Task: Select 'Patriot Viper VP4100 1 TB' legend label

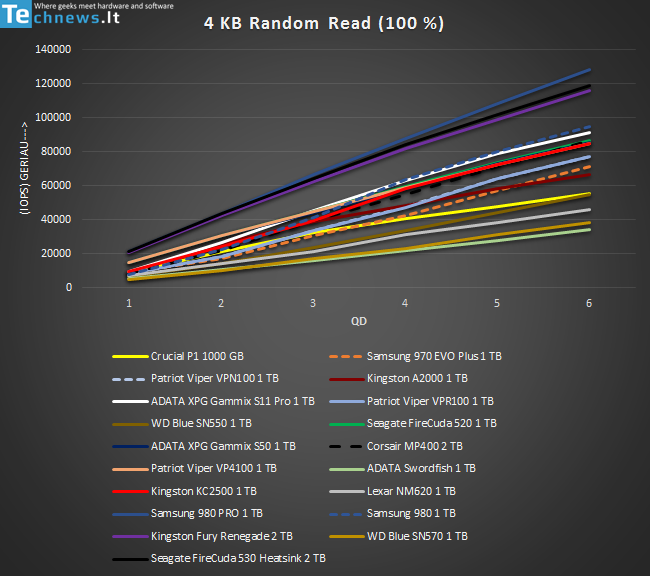Action: coord(213,469)
